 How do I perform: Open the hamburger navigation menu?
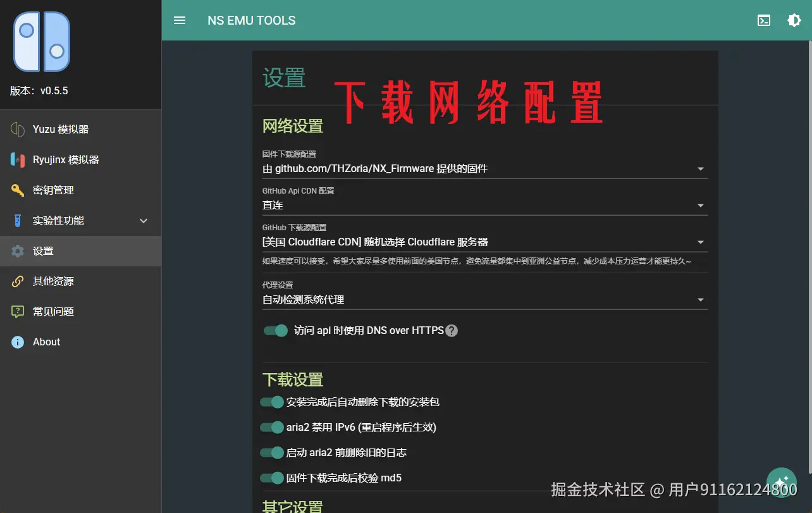(180, 20)
